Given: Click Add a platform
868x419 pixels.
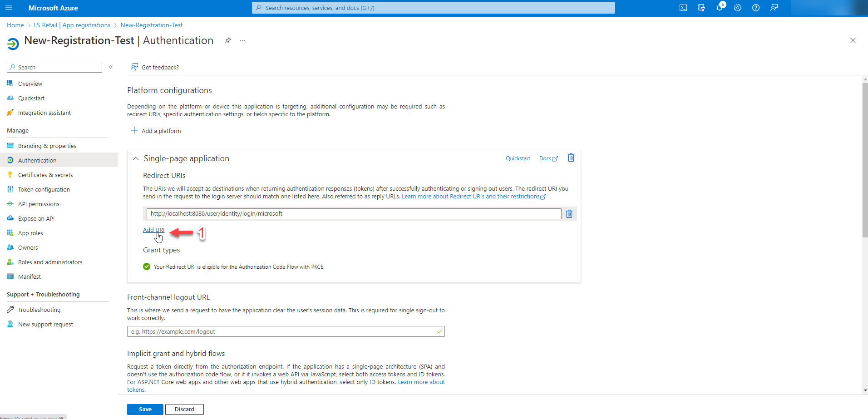Looking at the screenshot, I should point(156,131).
